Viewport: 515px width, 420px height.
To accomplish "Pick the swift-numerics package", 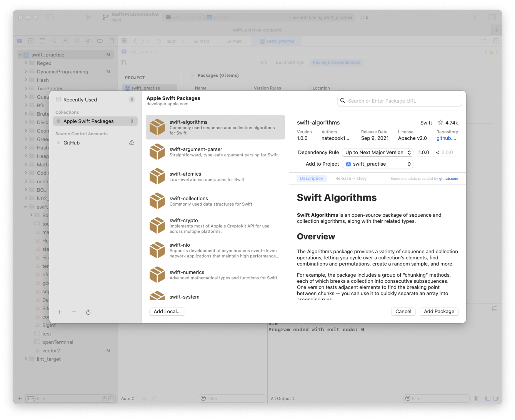I will click(215, 275).
